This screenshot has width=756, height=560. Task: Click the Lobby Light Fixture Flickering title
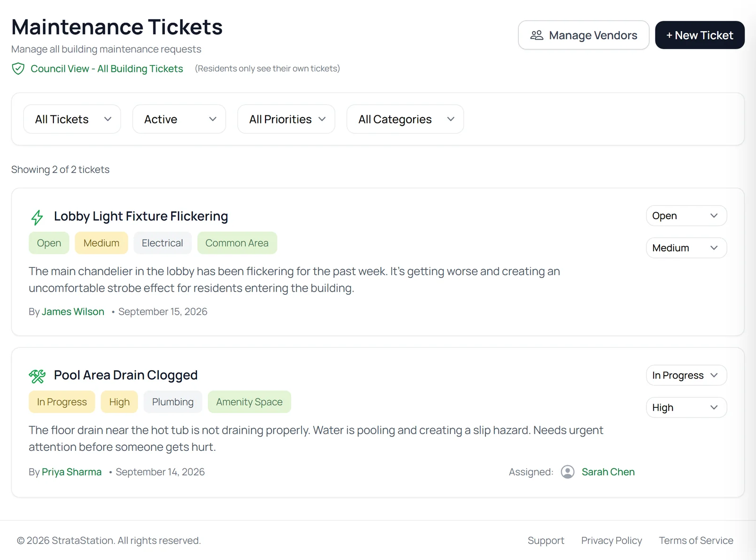[x=141, y=216]
